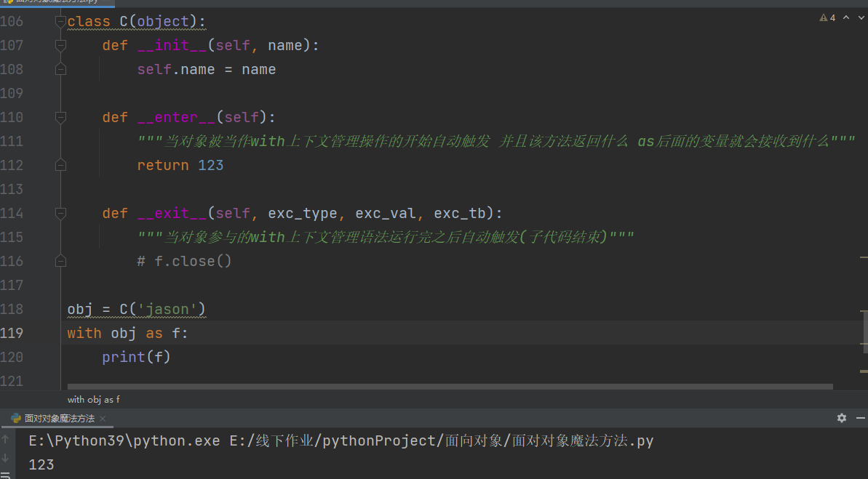The width and height of the screenshot is (868, 479).
Task: Collapse __enter__ method fold on line 110
Action: [x=61, y=117]
